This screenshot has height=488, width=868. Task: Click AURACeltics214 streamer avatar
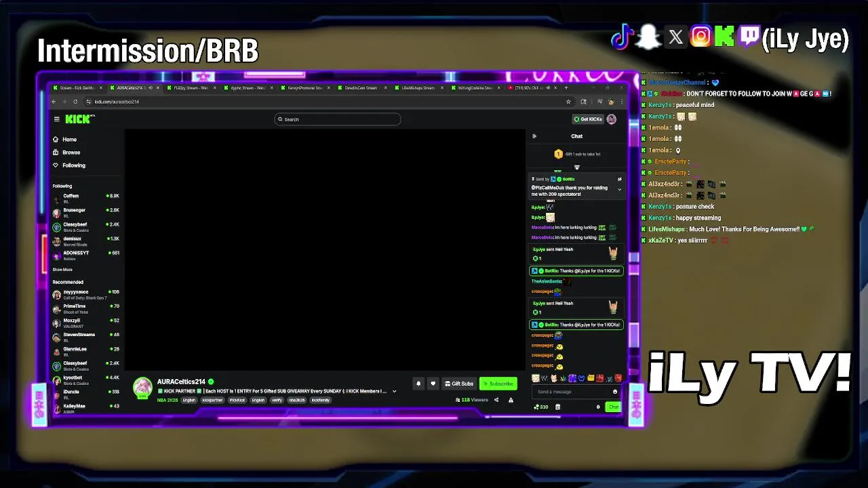click(142, 388)
